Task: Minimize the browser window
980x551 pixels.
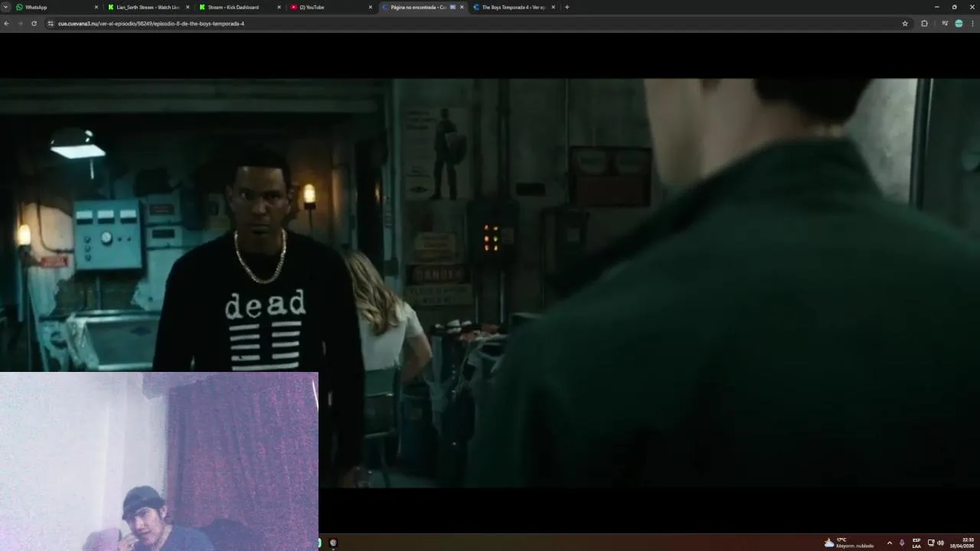Action: [936, 7]
